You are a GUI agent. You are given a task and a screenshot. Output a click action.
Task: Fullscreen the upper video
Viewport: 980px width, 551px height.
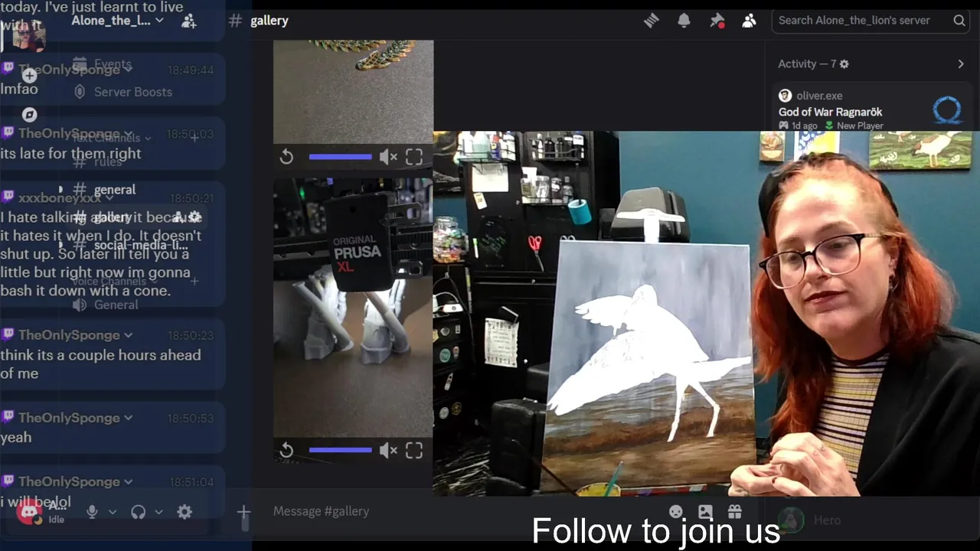414,157
